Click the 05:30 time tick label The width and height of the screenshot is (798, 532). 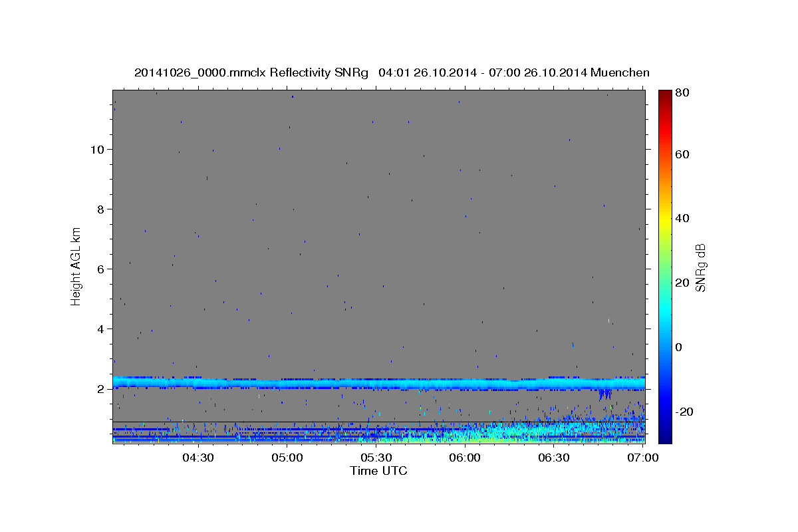pos(376,458)
